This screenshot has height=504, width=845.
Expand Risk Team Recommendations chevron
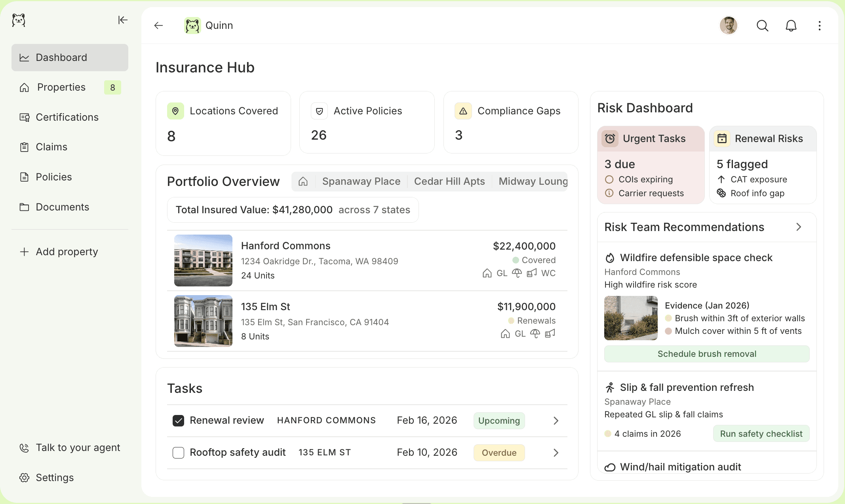pos(798,227)
